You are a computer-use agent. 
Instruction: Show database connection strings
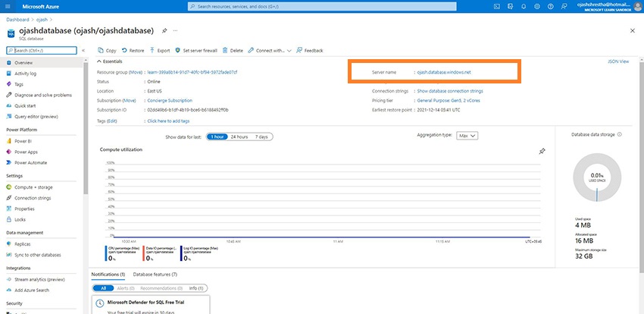[x=450, y=91]
